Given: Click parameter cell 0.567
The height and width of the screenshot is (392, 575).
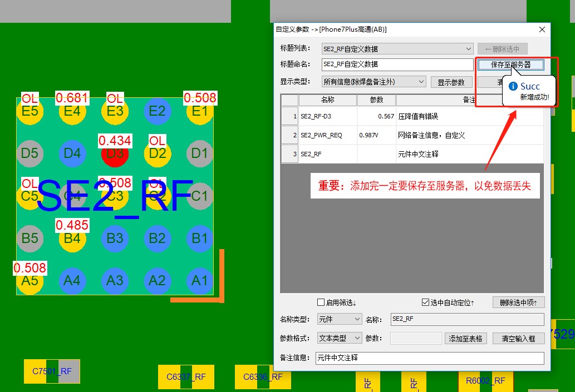Looking at the screenshot, I should point(377,116).
